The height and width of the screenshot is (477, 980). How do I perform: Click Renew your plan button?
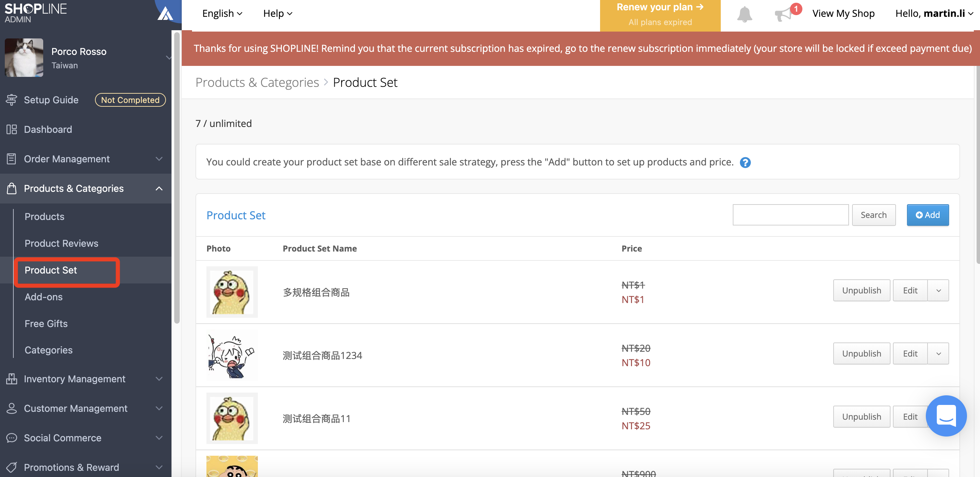pyautogui.click(x=660, y=15)
